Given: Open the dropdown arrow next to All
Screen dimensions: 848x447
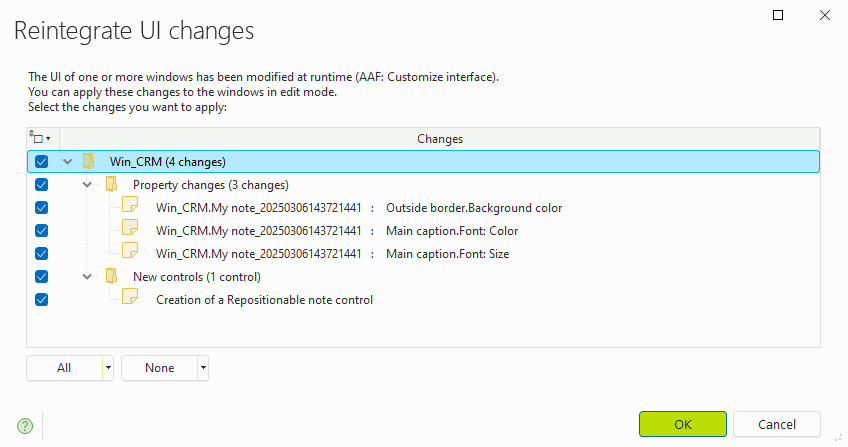Looking at the screenshot, I should (x=108, y=368).
